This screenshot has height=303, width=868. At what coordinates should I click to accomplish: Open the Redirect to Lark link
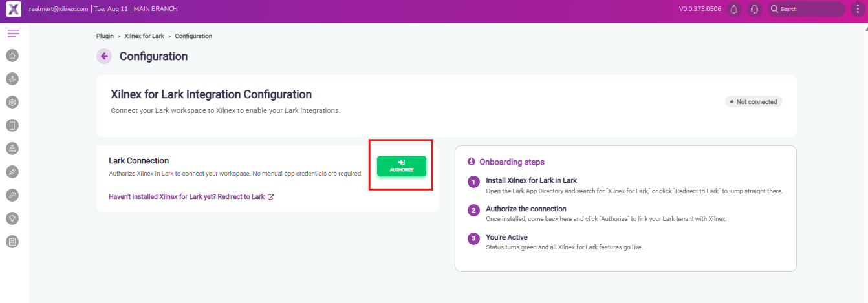pos(191,196)
